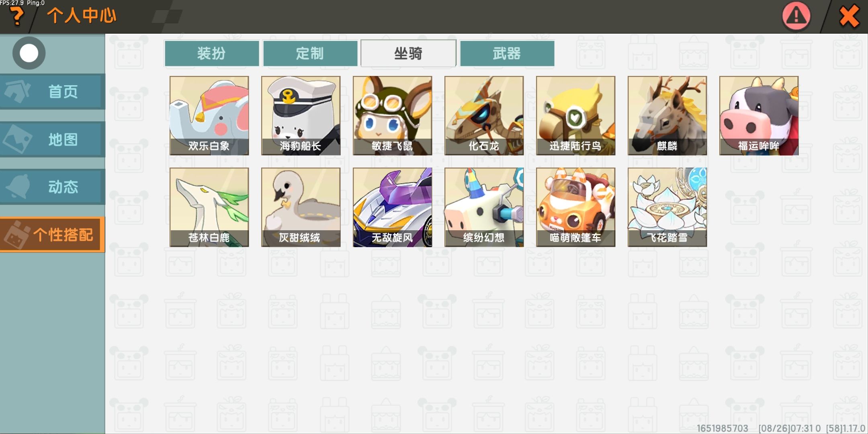Click the red warning report icon
This screenshot has height=434, width=868.
pos(796,16)
